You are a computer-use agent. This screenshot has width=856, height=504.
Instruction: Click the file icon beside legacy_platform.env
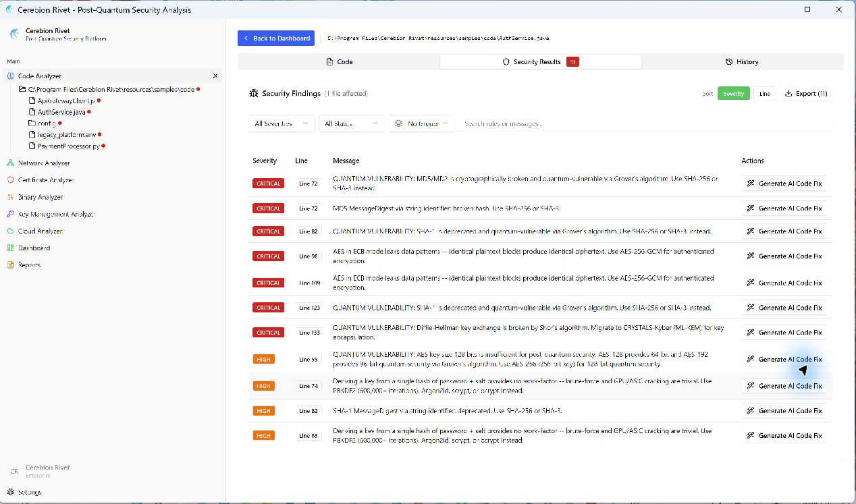[x=32, y=135]
